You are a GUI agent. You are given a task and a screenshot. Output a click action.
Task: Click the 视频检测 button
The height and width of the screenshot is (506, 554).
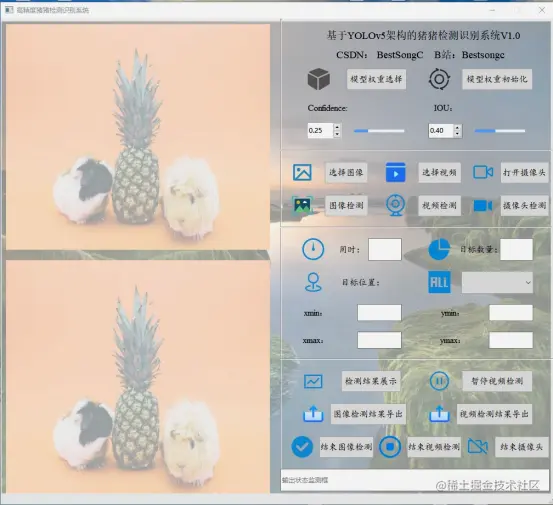click(439, 205)
